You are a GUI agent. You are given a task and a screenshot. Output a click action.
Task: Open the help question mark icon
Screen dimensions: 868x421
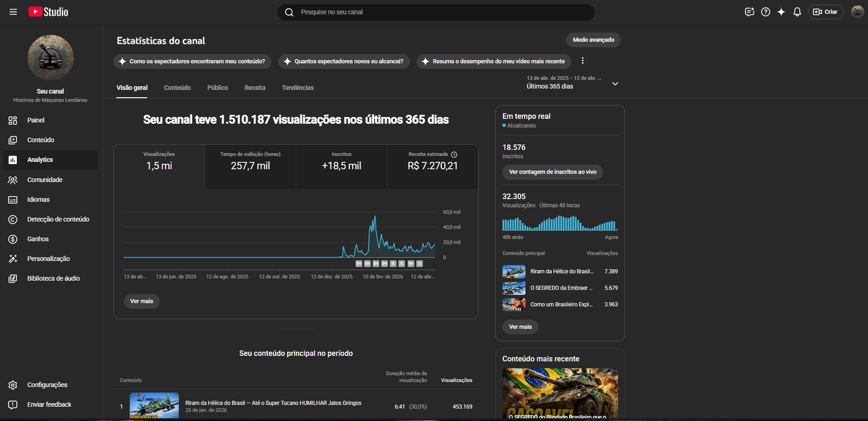tap(765, 12)
